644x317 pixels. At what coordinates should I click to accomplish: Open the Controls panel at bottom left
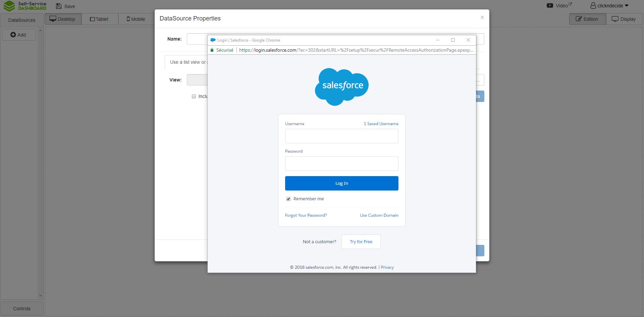coord(22,309)
